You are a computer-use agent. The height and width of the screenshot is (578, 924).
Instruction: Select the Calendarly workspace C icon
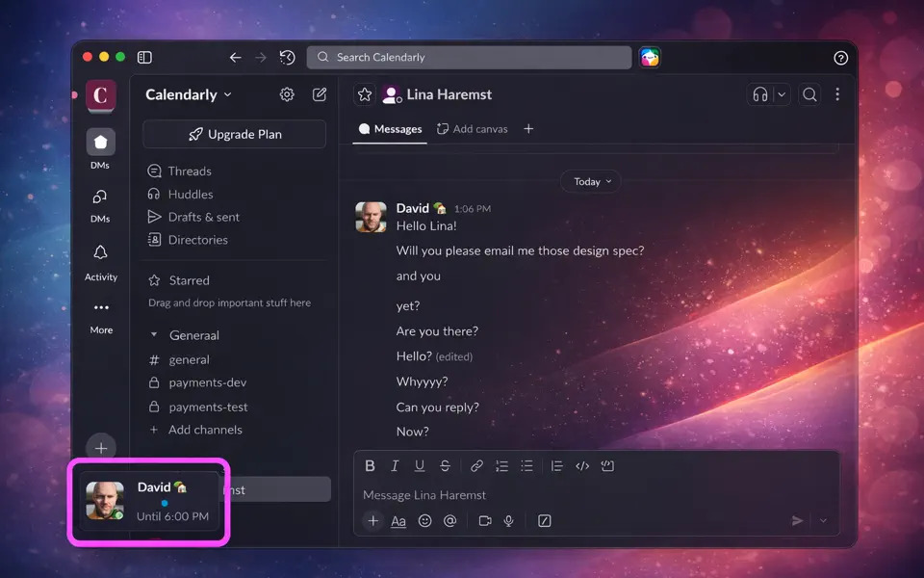pos(101,95)
